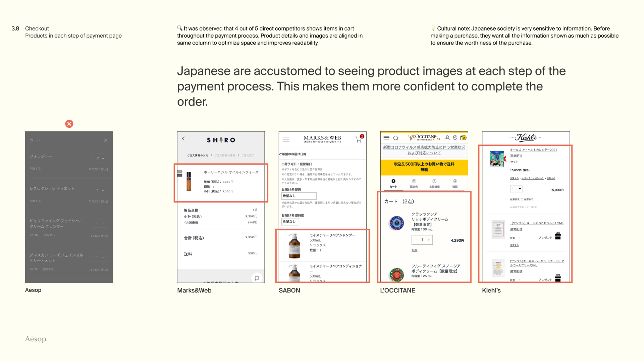Image resolution: width=644 pixels, height=362 pixels.
Task: Open お届け希望時間 delivery time dropdown
Action: (x=290, y=222)
